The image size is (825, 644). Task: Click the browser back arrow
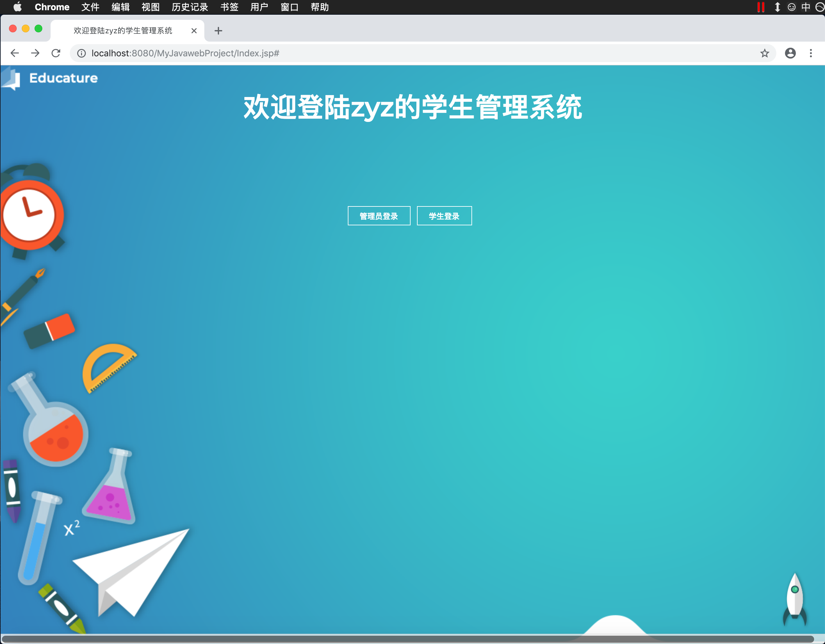tap(15, 53)
